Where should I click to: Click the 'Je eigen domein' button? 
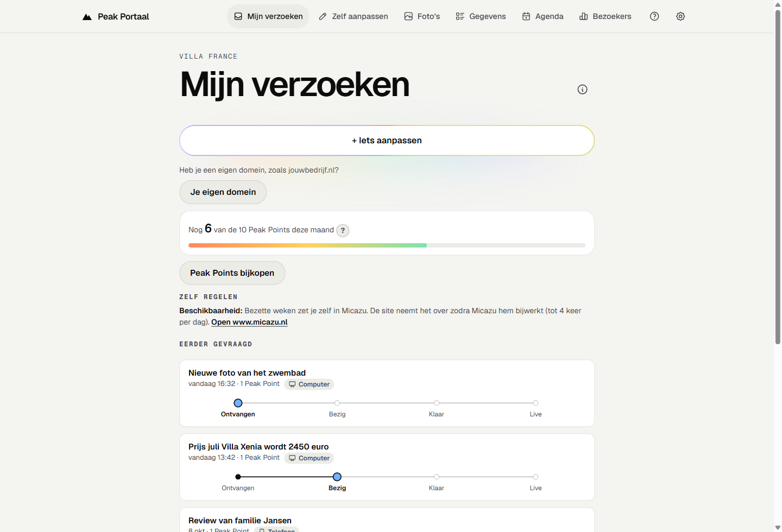223,192
